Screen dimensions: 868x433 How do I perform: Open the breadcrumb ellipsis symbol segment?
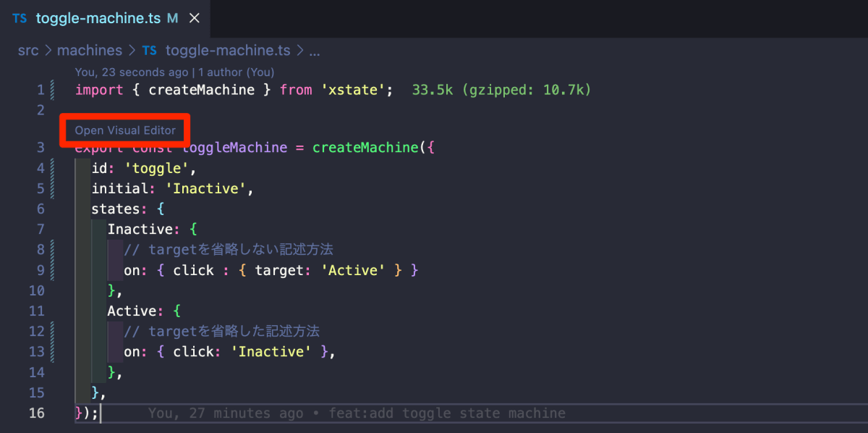(315, 51)
